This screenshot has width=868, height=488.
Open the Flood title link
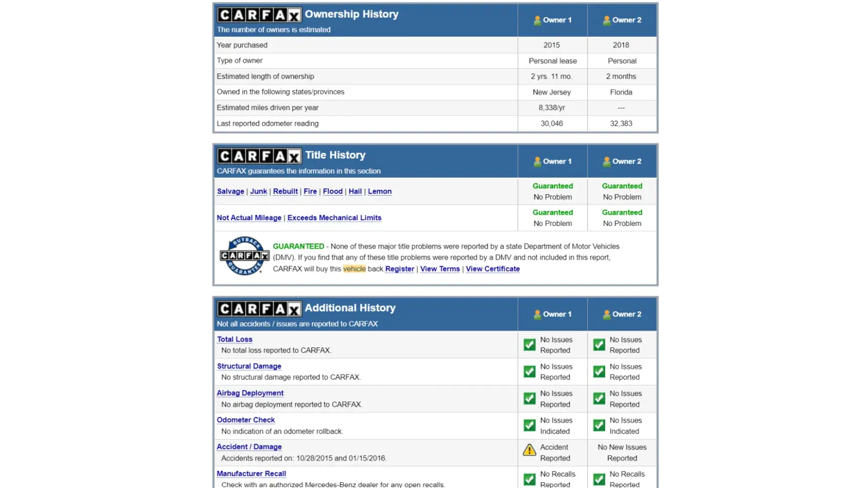[333, 191]
